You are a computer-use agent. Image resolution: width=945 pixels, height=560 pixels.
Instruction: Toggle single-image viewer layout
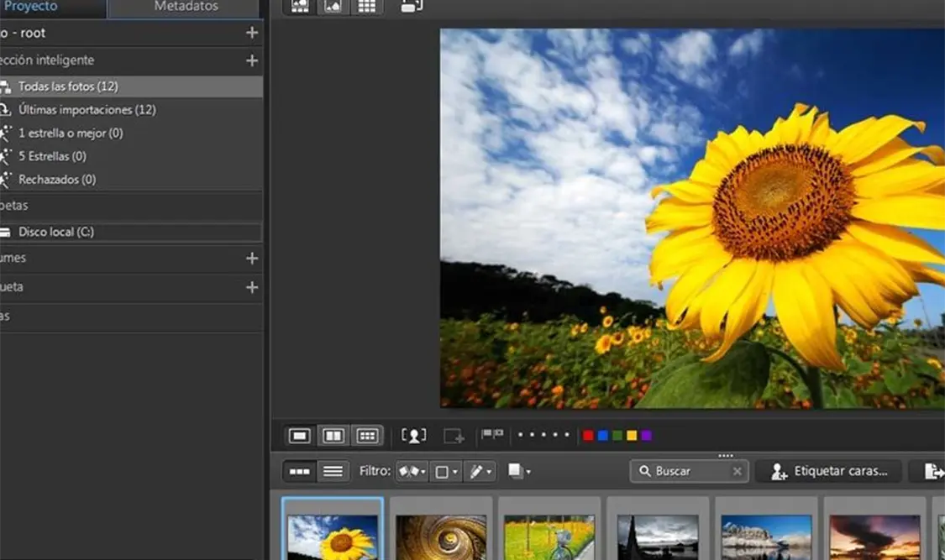pyautogui.click(x=300, y=436)
